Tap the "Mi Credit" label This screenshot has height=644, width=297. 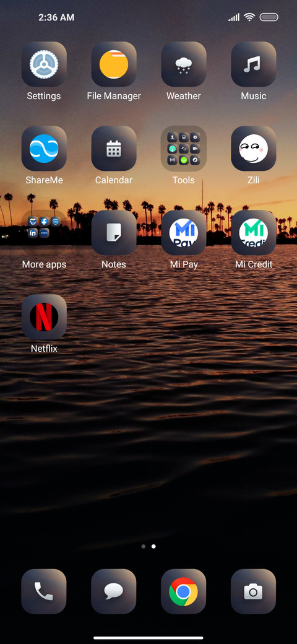tap(254, 264)
